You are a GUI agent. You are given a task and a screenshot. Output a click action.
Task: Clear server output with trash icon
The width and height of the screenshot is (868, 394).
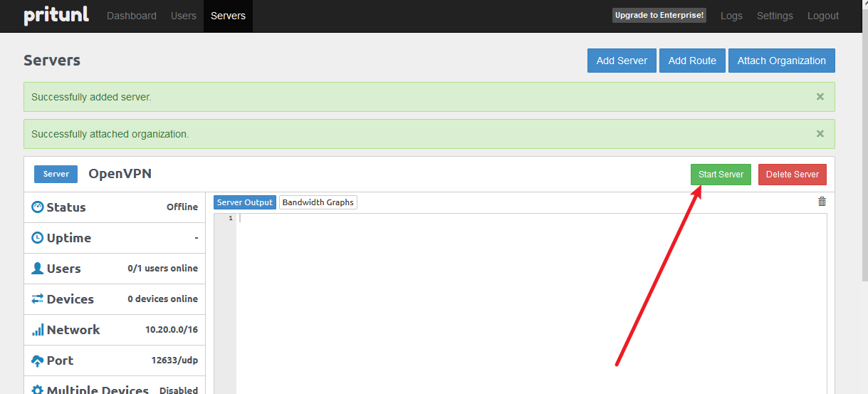click(822, 202)
